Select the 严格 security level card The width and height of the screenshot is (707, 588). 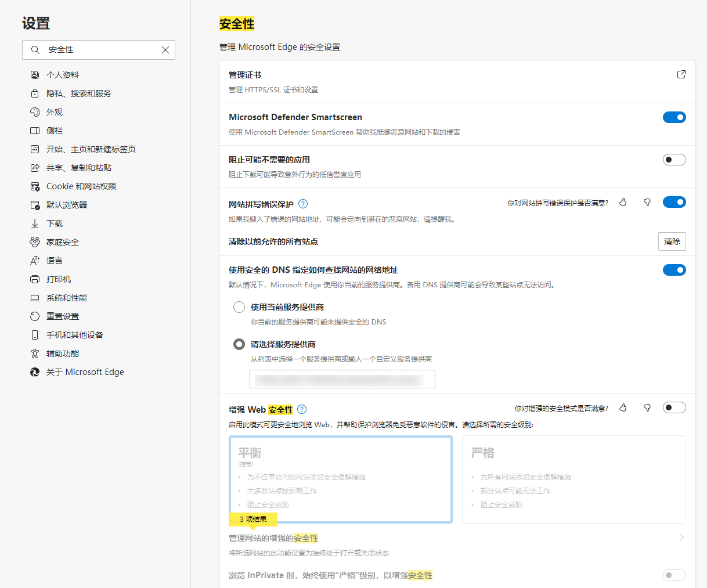click(x=574, y=479)
